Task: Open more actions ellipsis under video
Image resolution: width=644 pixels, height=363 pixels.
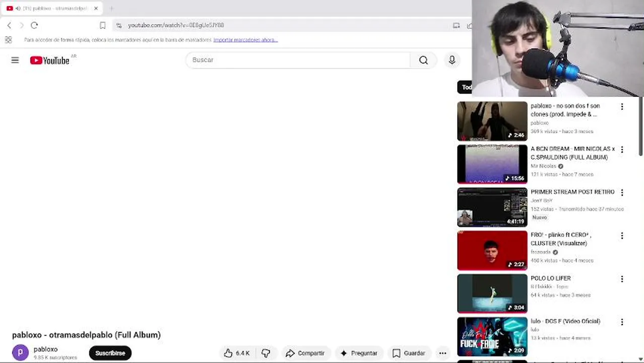Action: point(442,353)
